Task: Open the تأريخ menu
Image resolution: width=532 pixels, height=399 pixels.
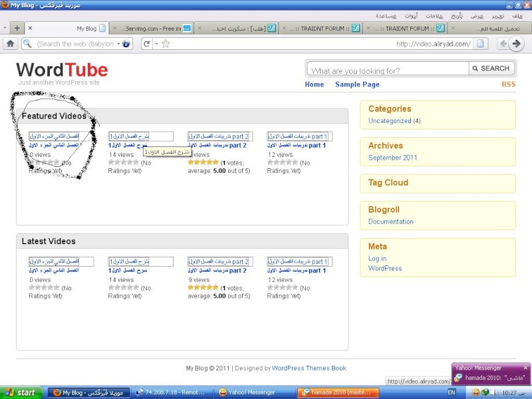Action: pyautogui.click(x=457, y=15)
